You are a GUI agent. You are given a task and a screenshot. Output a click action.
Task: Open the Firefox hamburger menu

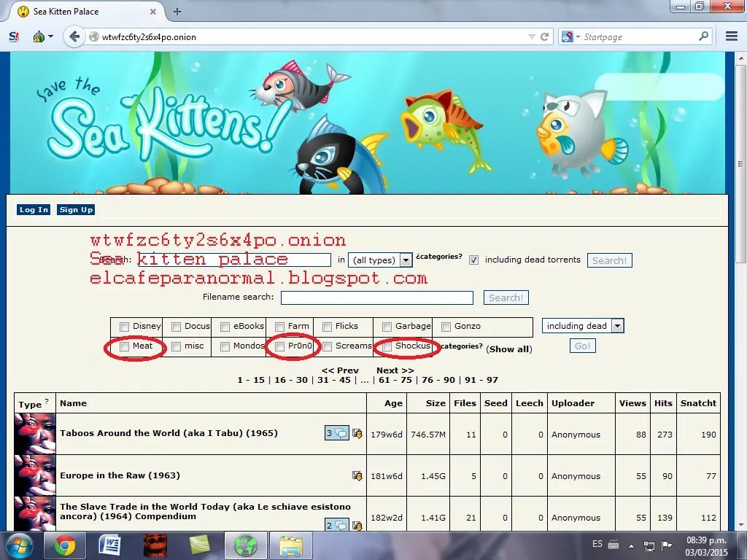(731, 36)
